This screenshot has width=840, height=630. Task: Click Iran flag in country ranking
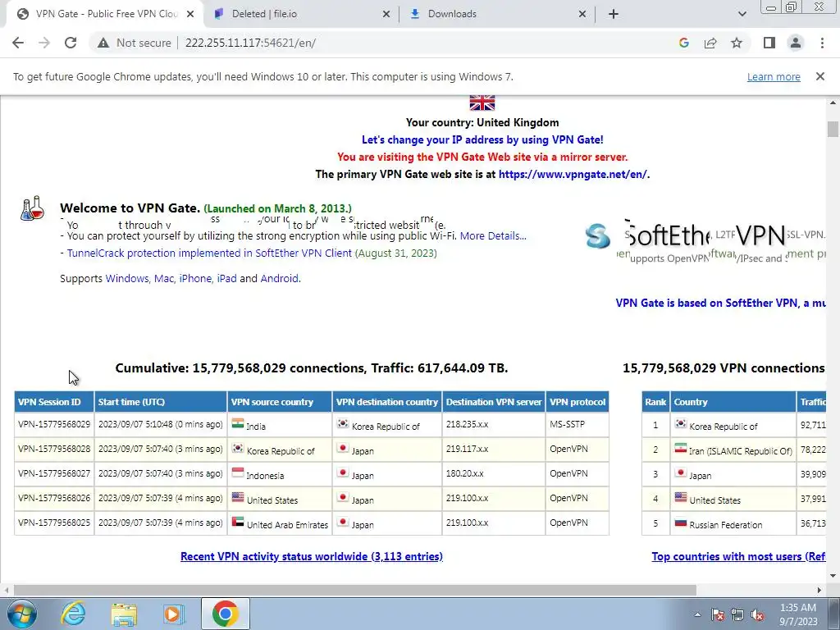point(680,448)
